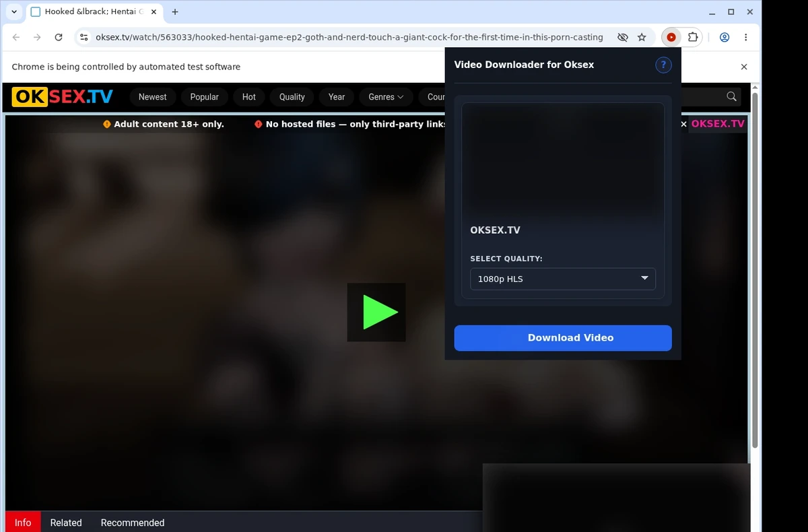Click the 'Adult content 18+ only.' notice
Image resolution: width=808 pixels, height=532 pixels.
pos(169,124)
